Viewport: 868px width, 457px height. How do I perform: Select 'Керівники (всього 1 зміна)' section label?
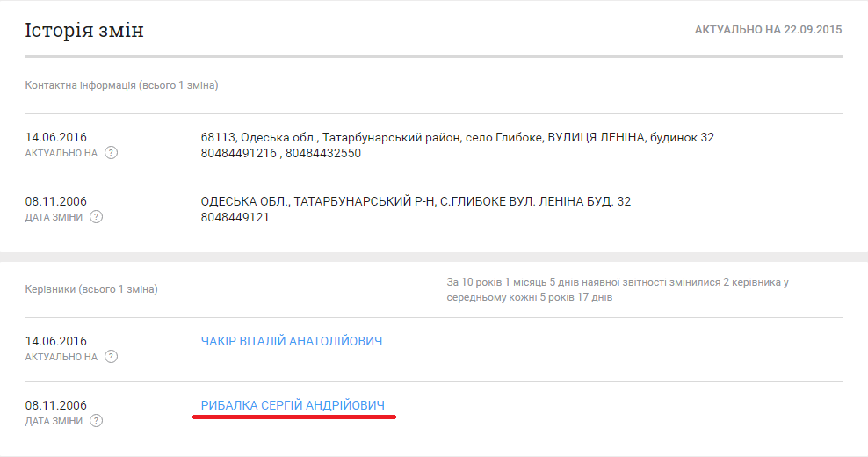(x=91, y=289)
